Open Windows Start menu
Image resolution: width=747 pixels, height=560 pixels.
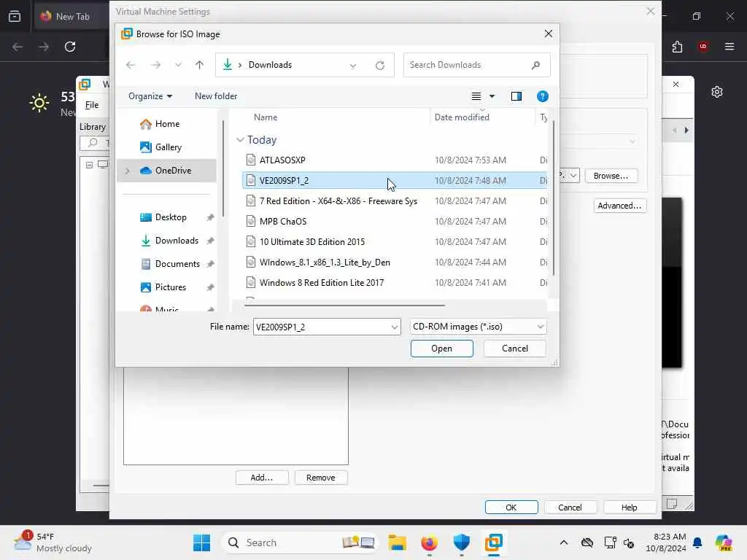(201, 542)
